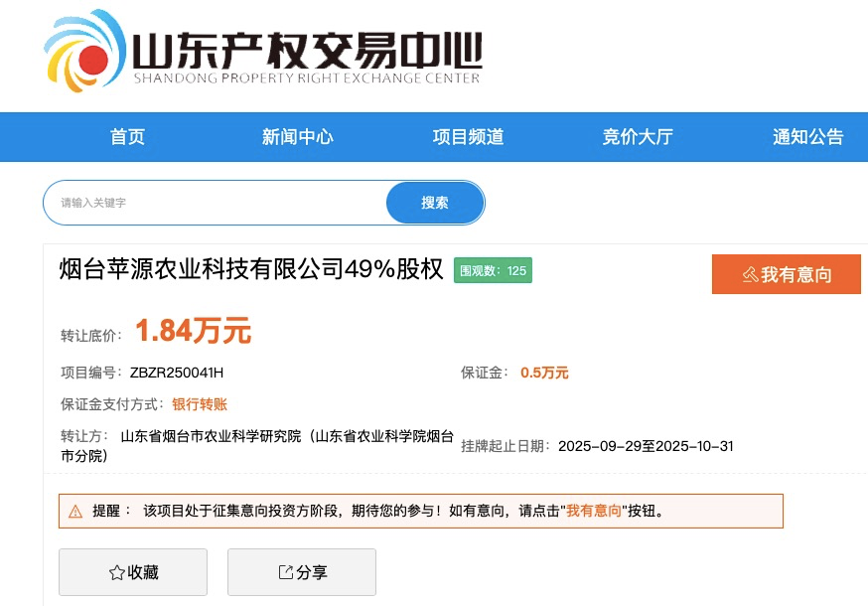Screen dimensions: 868x606
Task: Click the 收藏 favorite button
Action: click(x=132, y=572)
